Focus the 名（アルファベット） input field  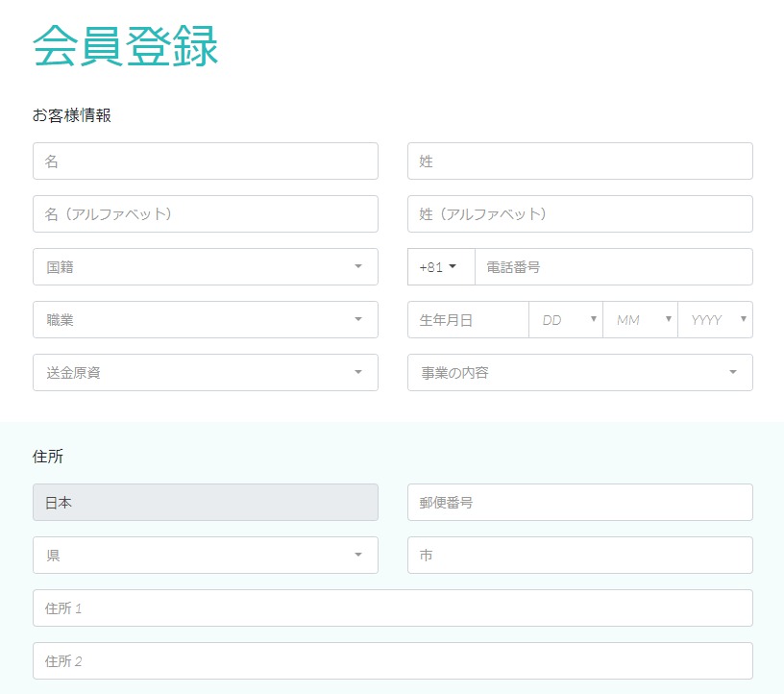pyautogui.click(x=205, y=214)
